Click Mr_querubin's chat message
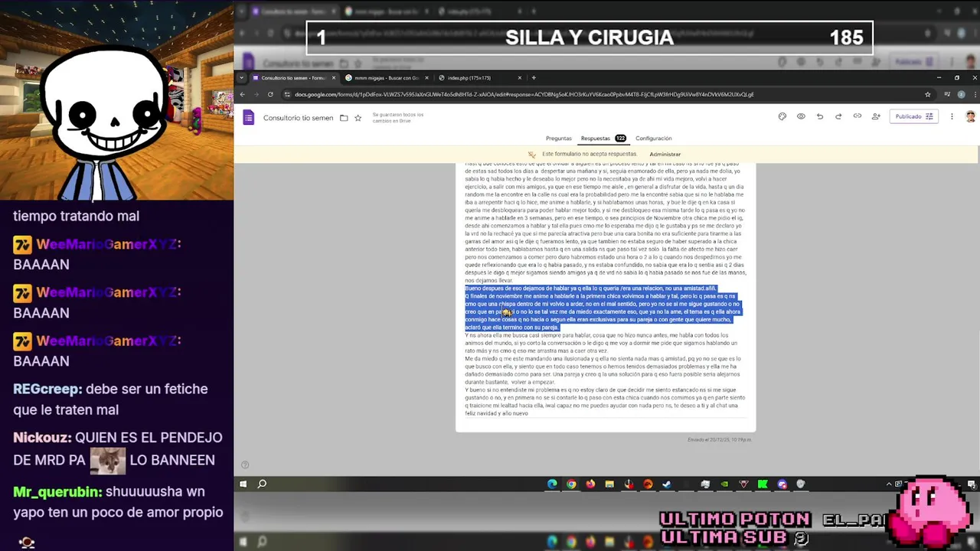The height and width of the screenshot is (551, 980). (x=118, y=502)
